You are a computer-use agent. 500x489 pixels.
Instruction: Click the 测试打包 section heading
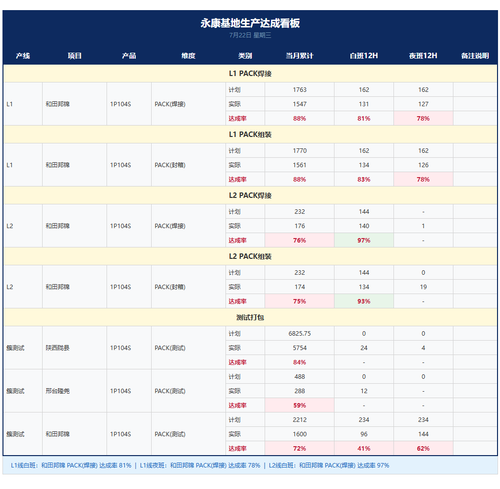click(250, 318)
